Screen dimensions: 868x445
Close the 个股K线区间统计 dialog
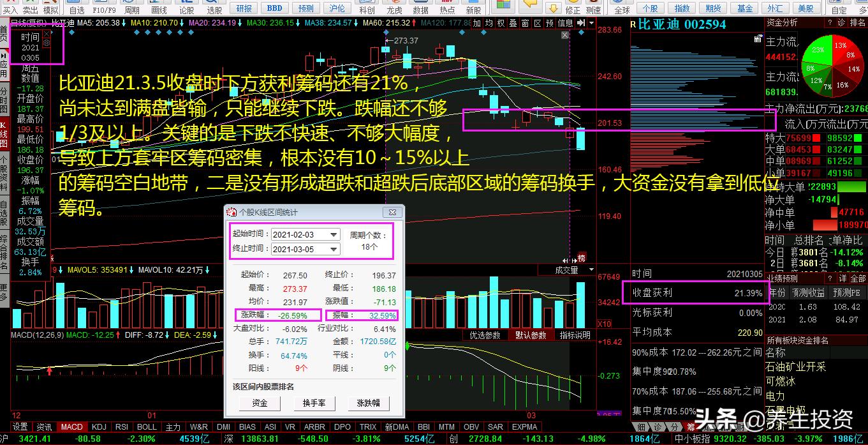point(392,212)
